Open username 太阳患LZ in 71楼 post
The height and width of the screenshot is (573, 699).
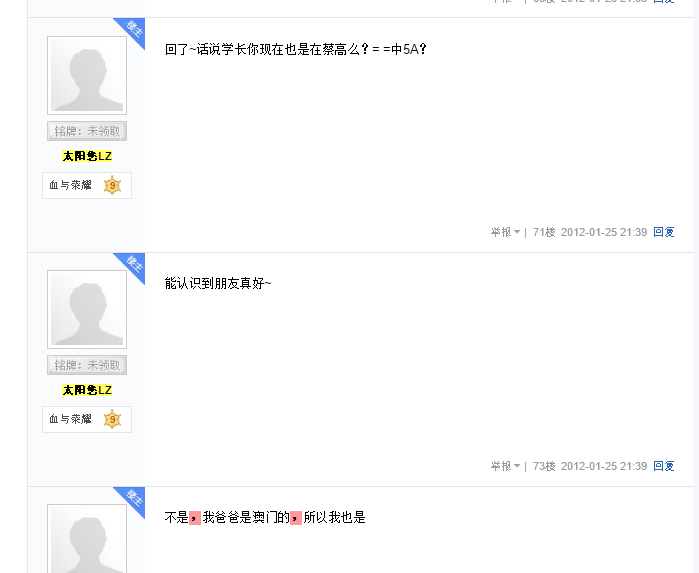click(x=87, y=156)
